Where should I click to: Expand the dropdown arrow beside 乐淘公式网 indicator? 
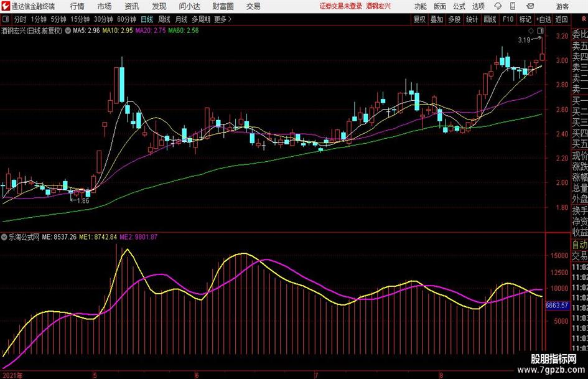pyautogui.click(x=4, y=236)
